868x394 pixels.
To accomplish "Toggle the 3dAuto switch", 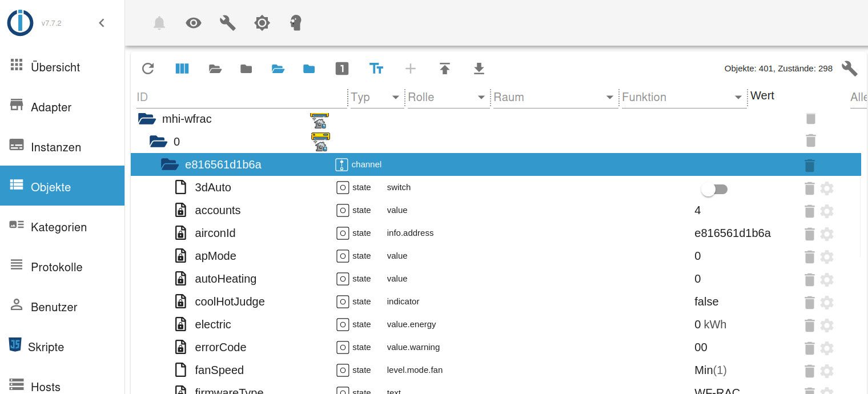I will tap(714, 189).
